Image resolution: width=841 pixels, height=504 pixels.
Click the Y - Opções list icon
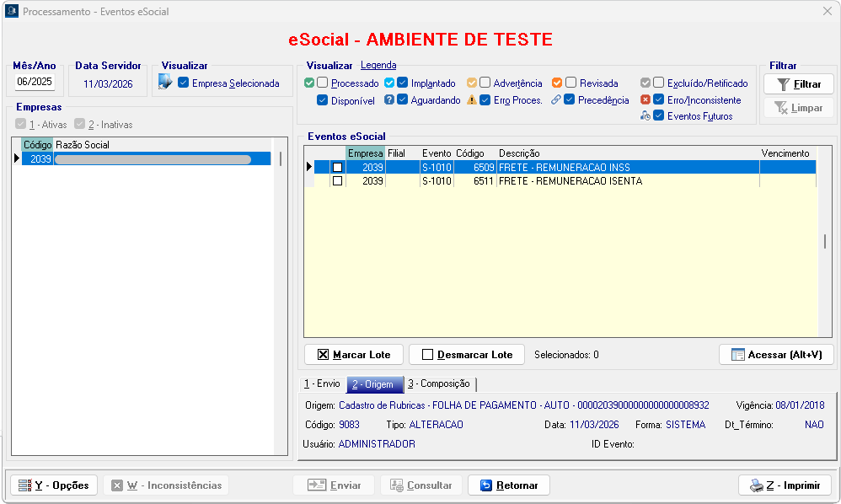coord(25,485)
